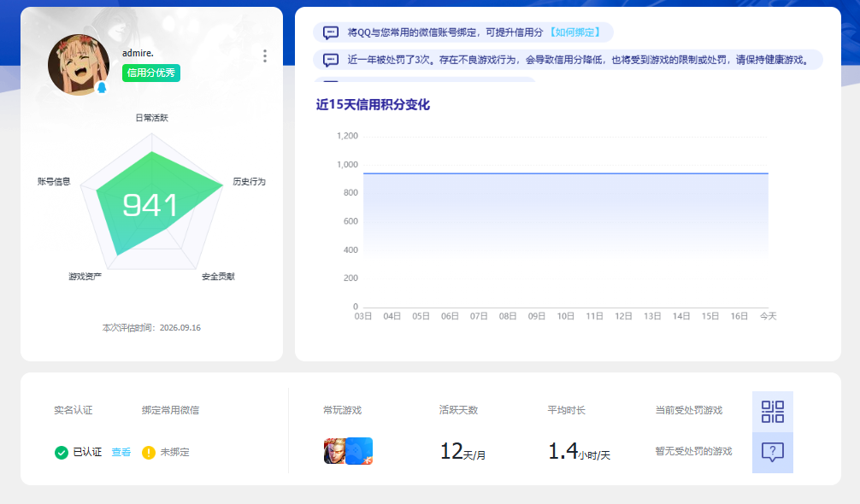860x504 pixels.
Task: Click the 暂无受处罚的游戏 text
Action: [694, 451]
